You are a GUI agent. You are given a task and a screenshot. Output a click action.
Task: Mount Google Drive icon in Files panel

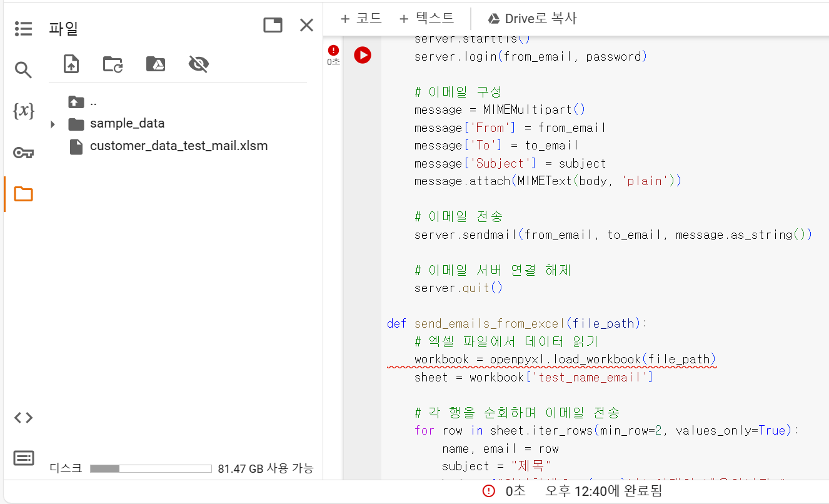(155, 64)
